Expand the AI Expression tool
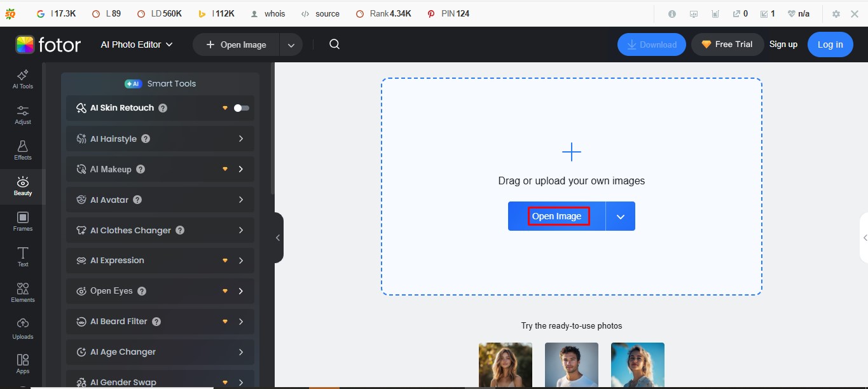Image resolution: width=868 pixels, height=389 pixels. (241, 261)
